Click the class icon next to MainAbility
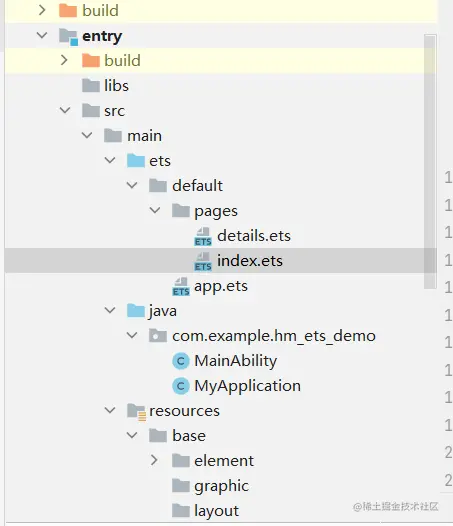453x526 pixels. [x=181, y=361]
